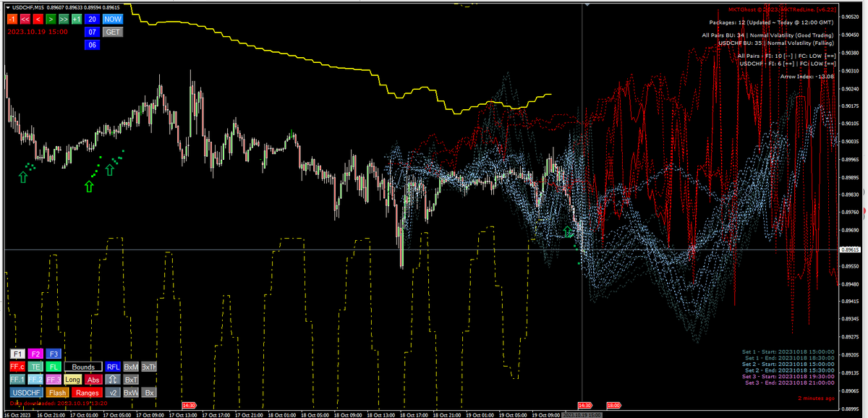Click the red 2023.10.19 15:00 date text
Viewport: 868px width, 418px height.
pyautogui.click(x=38, y=32)
